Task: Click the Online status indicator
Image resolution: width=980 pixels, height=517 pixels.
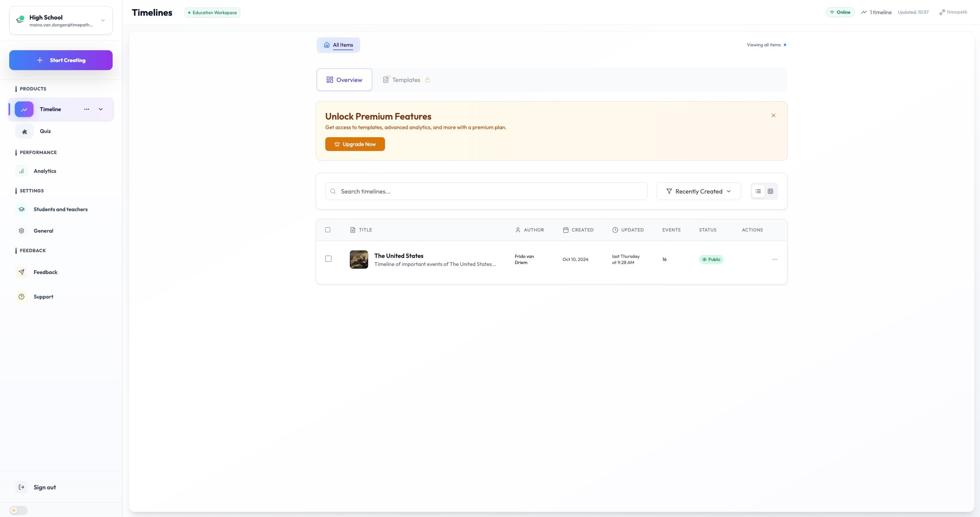Action: (x=840, y=12)
